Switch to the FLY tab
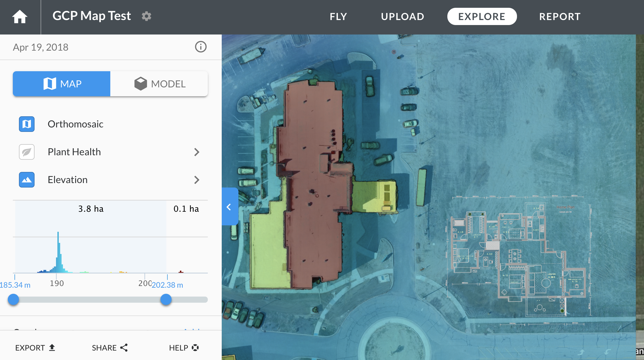 [338, 17]
